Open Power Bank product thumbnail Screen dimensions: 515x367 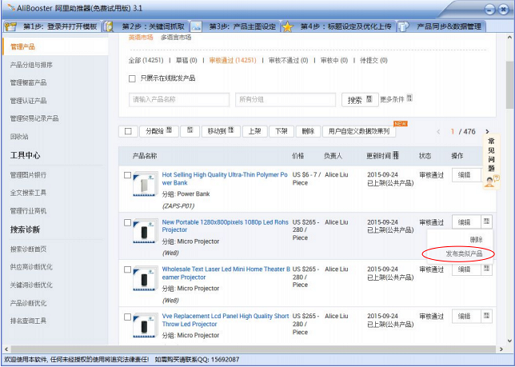click(x=145, y=184)
